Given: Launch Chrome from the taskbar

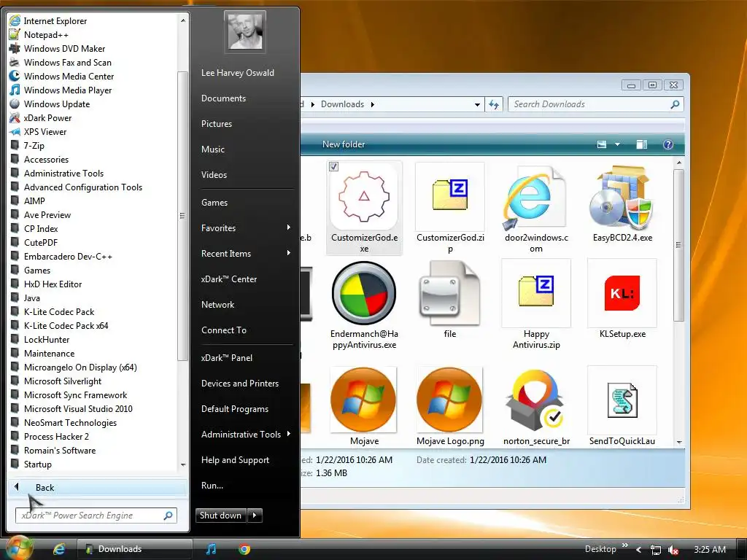Looking at the screenshot, I should 244,549.
